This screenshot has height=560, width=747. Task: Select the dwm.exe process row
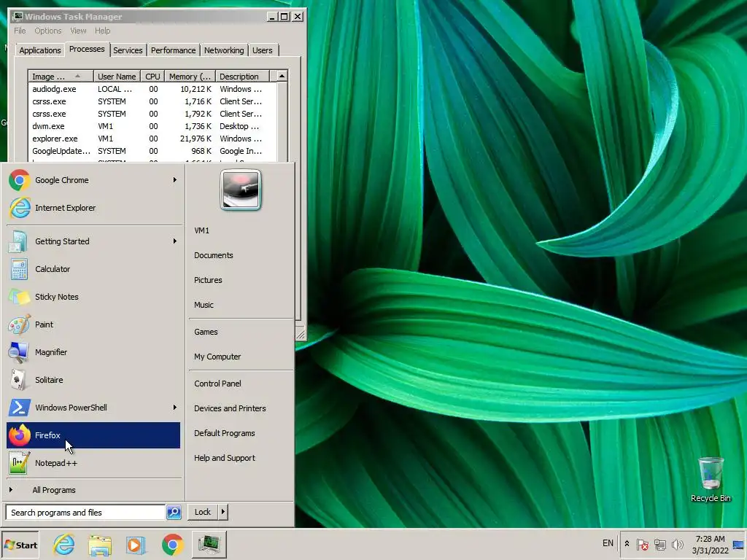coord(152,126)
